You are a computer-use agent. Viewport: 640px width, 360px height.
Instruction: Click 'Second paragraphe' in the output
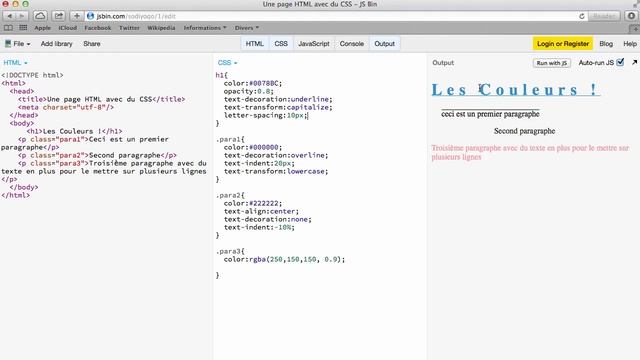tap(524, 131)
